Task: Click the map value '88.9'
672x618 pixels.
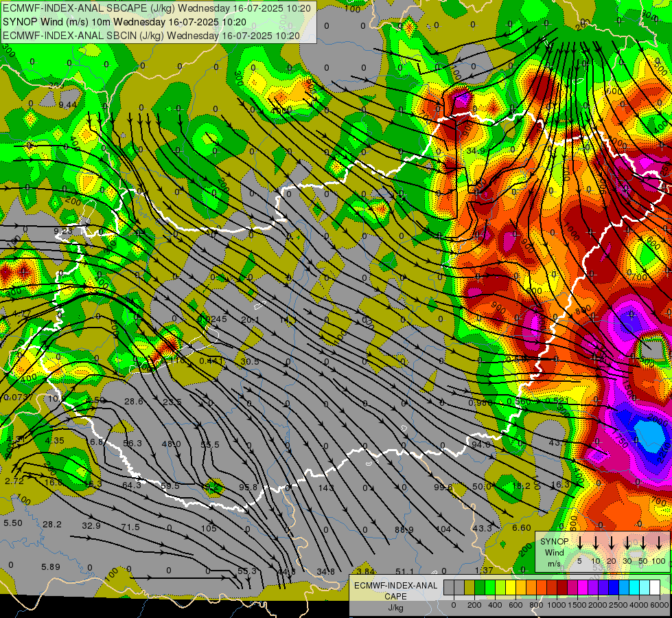Action: (404, 529)
